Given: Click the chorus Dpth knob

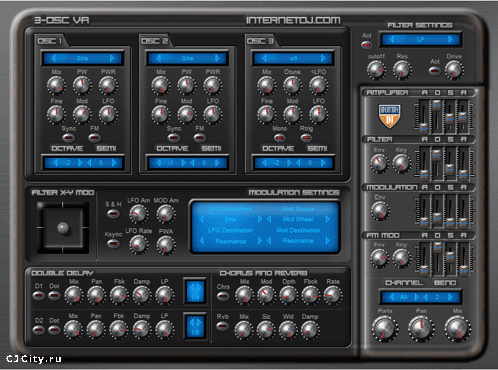Looking at the screenshot, I should (288, 295).
